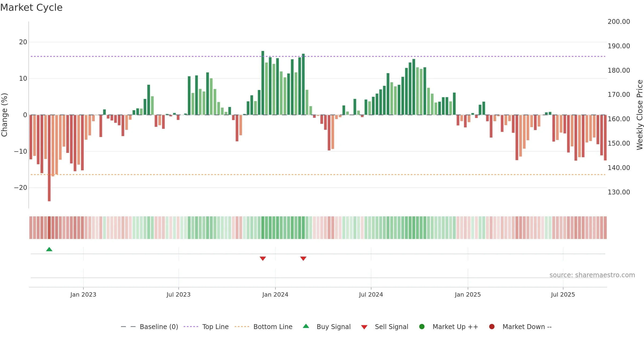Click the source: sharemaestro.com text
Viewport: 644px width, 362px height.
click(592, 275)
